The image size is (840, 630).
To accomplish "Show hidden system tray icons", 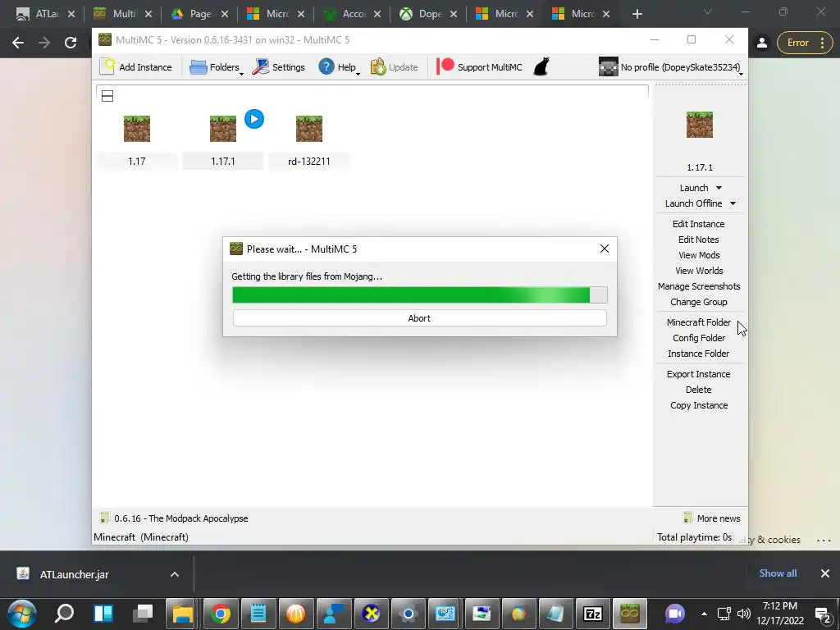I will point(704,614).
